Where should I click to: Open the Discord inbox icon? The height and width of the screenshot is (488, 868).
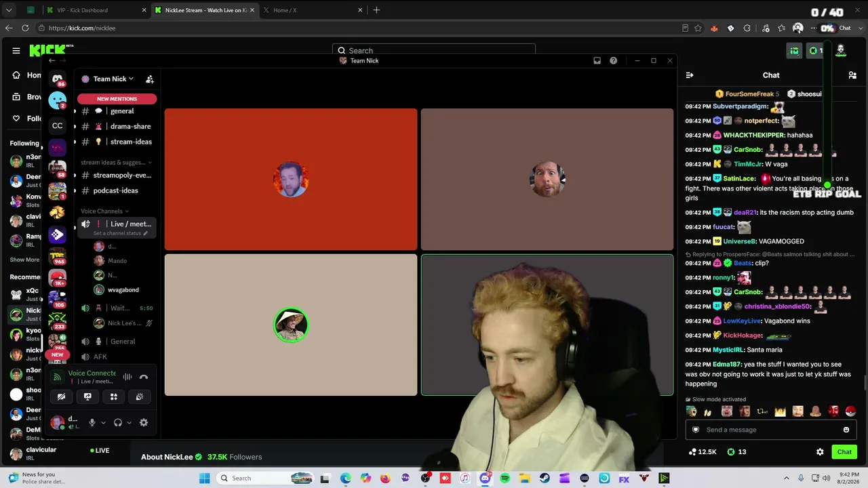tap(597, 60)
